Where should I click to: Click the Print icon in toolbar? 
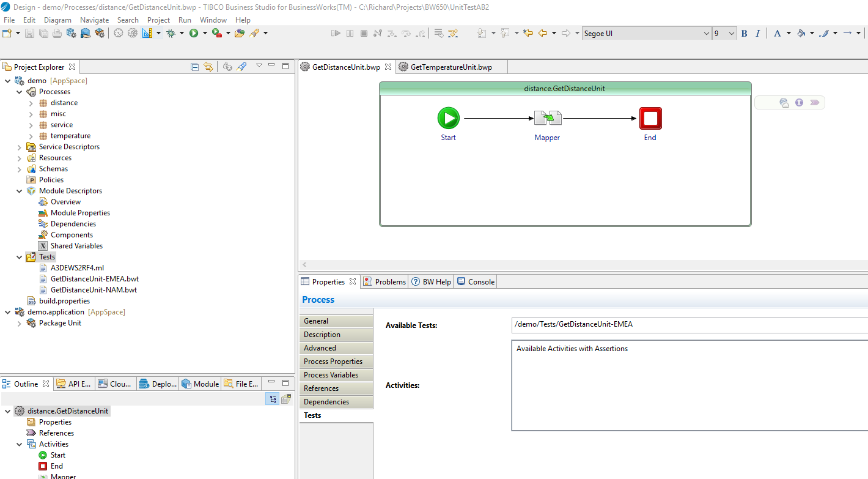[x=57, y=33]
